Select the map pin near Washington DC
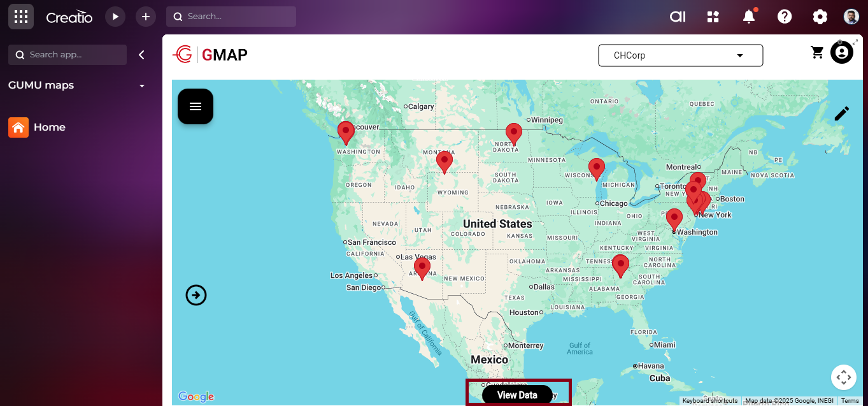 point(674,221)
